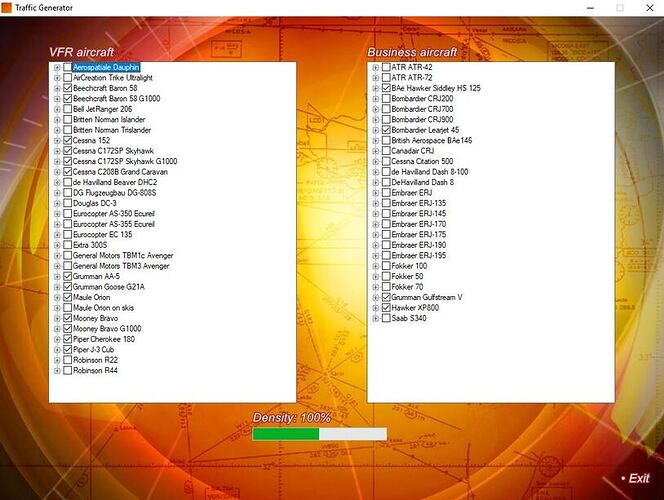This screenshot has height=500, width=664.
Task: Expand the Maule Orion on skis node
Action: 57,308
